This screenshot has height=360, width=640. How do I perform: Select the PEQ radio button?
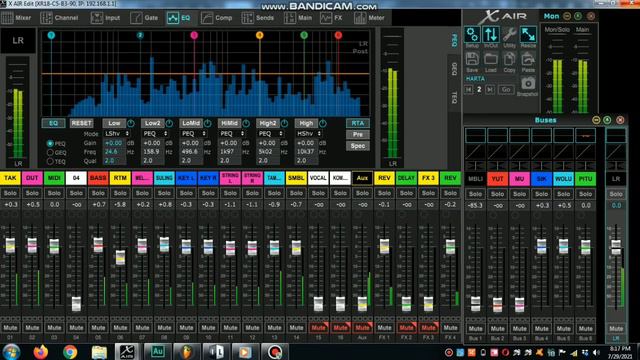50,144
